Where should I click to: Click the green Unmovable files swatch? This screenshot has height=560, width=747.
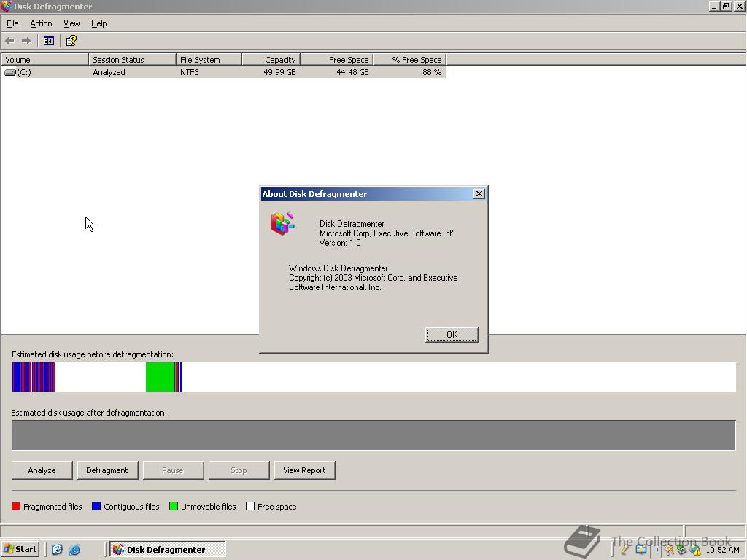tap(174, 506)
